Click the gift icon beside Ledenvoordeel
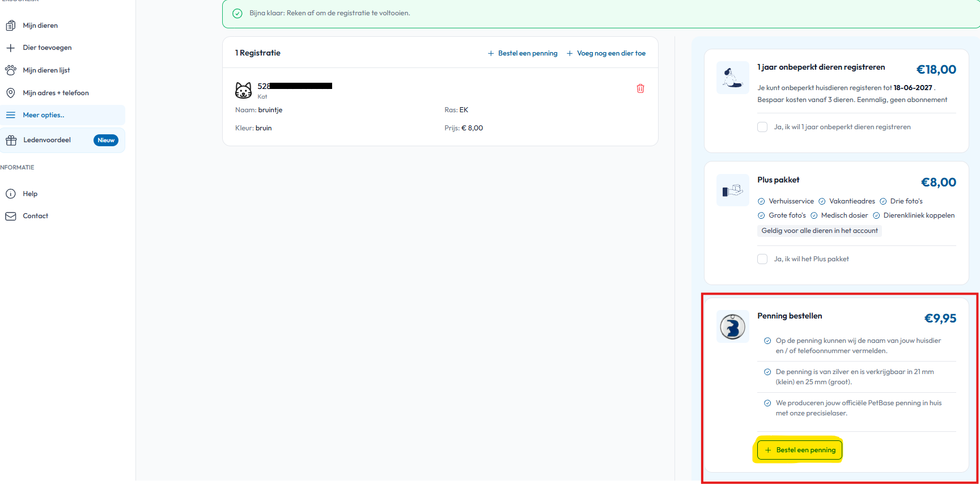Image resolution: width=980 pixels, height=484 pixels. pyautogui.click(x=11, y=140)
